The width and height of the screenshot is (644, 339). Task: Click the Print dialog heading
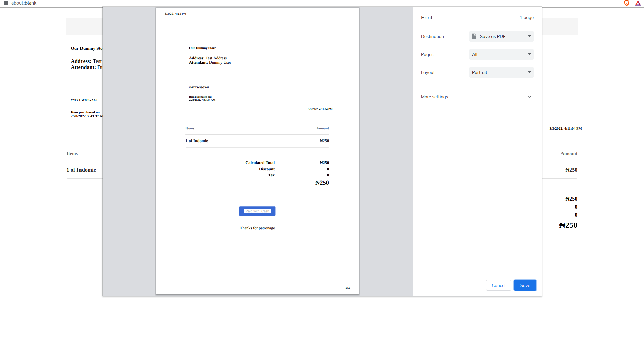click(427, 17)
